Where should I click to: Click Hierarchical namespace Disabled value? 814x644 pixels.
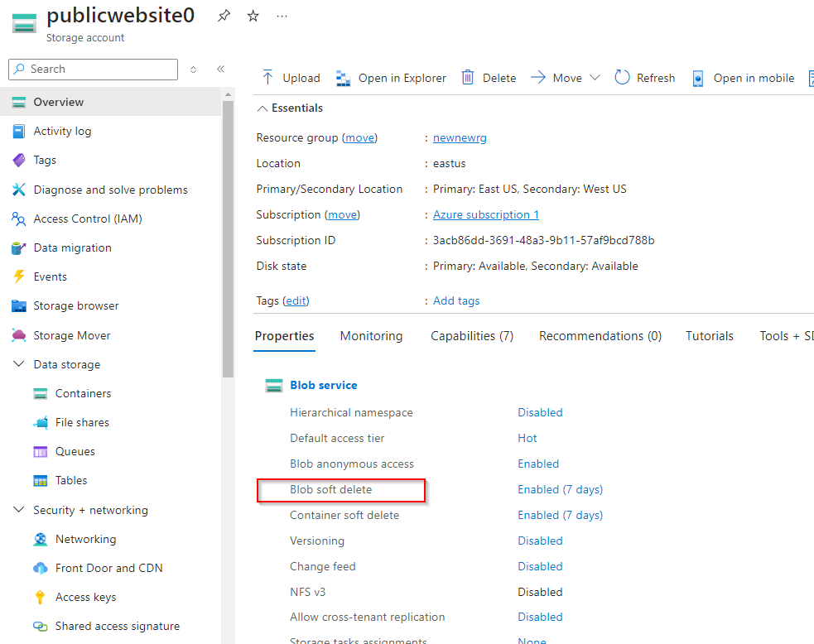[x=540, y=412]
